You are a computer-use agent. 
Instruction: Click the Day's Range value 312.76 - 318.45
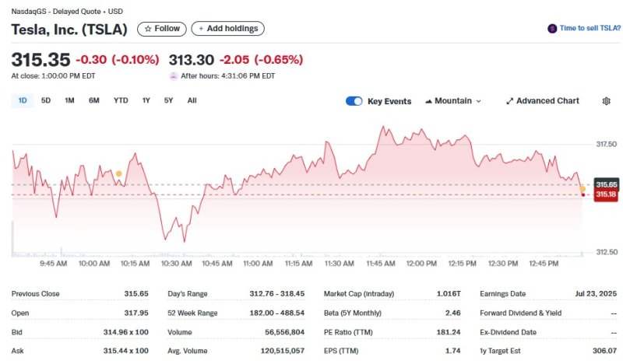277,294
